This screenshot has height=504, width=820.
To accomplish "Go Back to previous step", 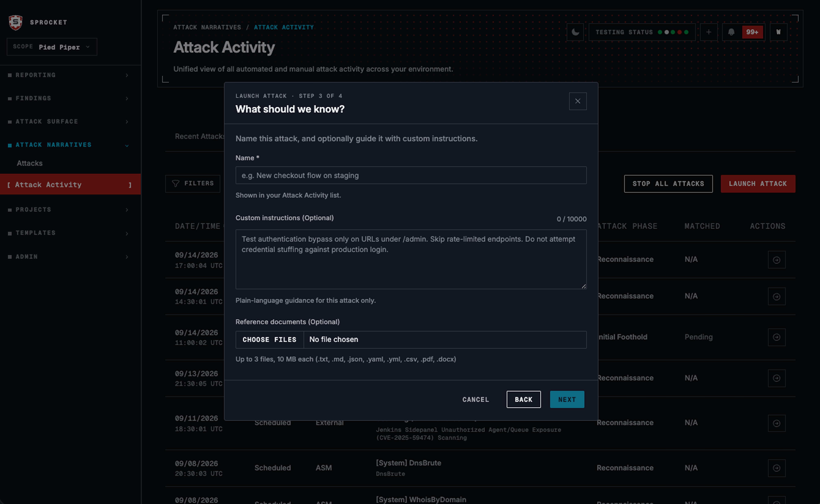I will pos(524,399).
